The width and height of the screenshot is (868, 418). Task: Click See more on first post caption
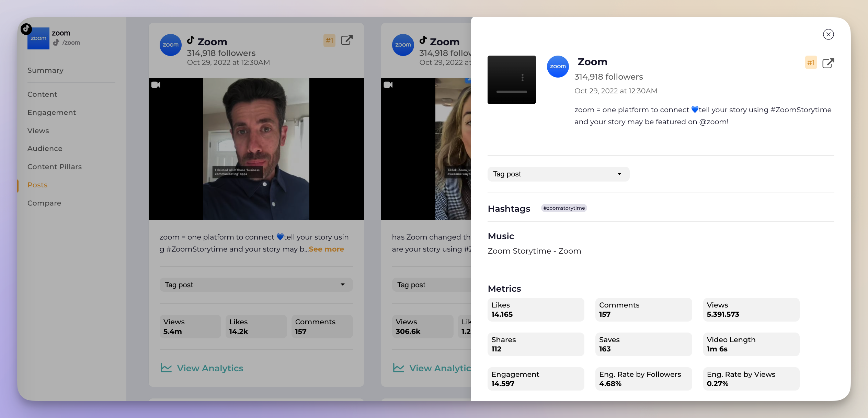[x=326, y=249]
